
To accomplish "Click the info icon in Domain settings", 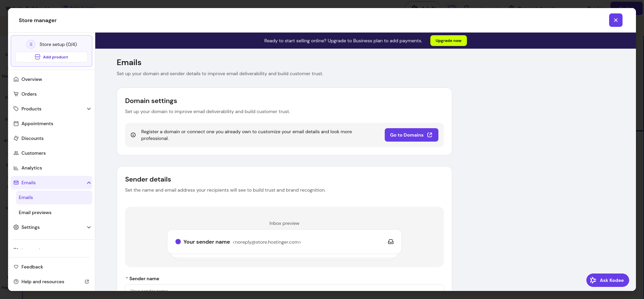I will pyautogui.click(x=133, y=135).
